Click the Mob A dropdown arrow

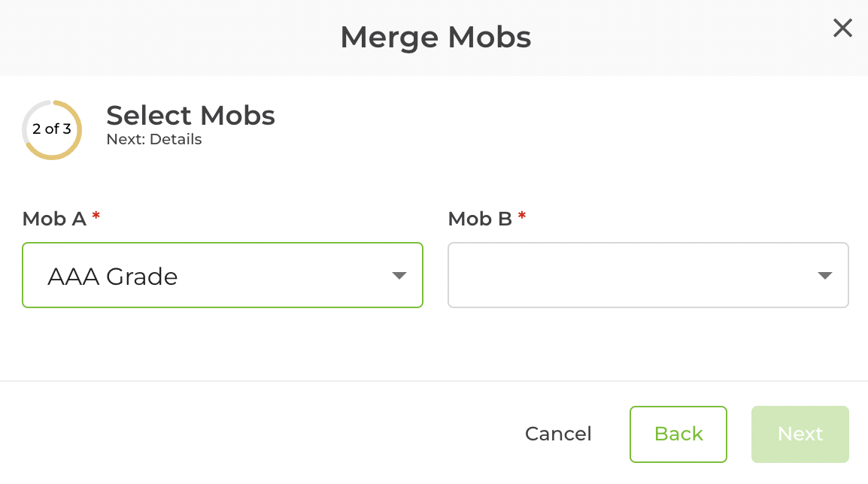click(x=399, y=276)
